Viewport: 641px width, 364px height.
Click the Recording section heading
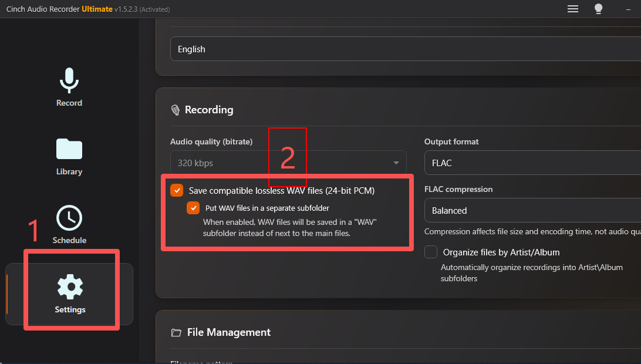pos(209,110)
